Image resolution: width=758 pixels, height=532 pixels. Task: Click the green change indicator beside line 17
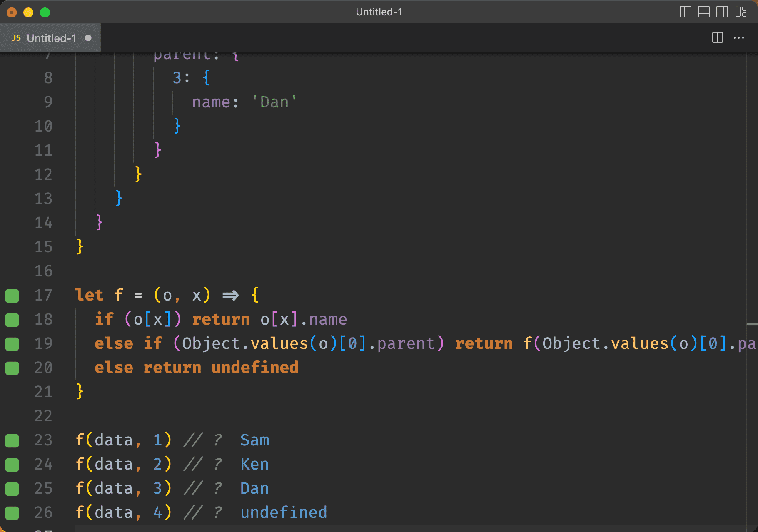pos(12,296)
